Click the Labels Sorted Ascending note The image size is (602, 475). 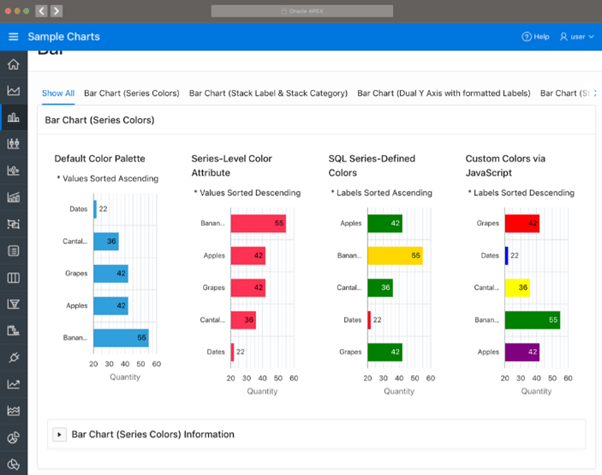[x=384, y=193]
